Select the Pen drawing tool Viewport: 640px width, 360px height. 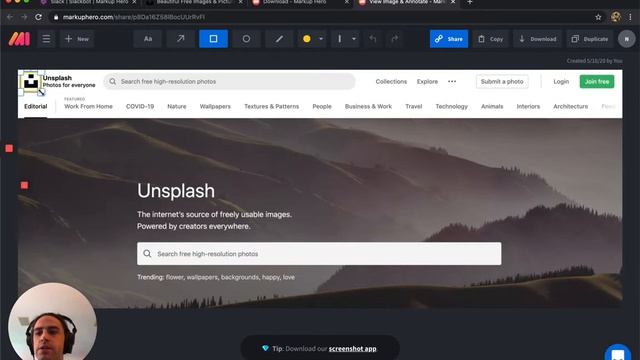coord(279,39)
